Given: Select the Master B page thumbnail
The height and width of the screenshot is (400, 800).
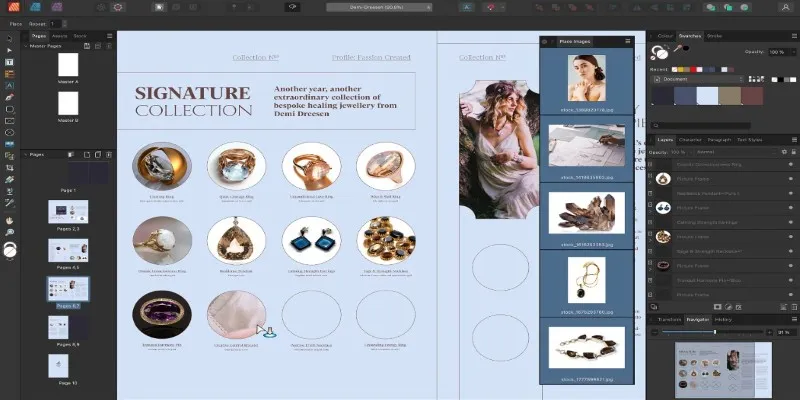Looking at the screenshot, I should tap(68, 103).
